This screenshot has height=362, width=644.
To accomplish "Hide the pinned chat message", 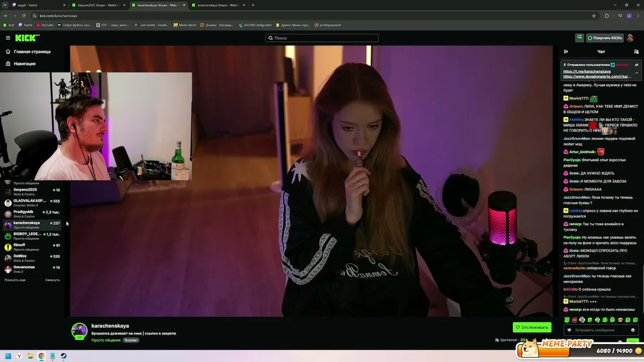I will (636, 65).
